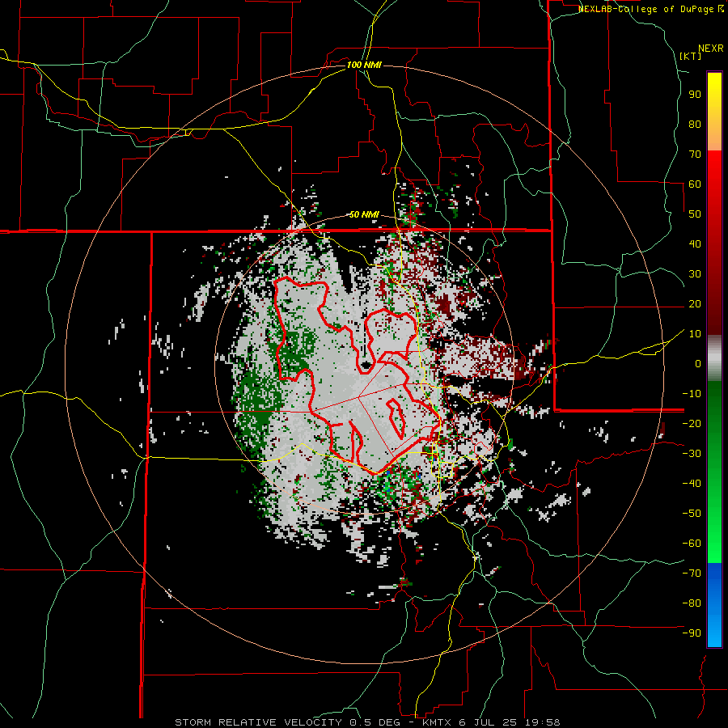Click the 6 JUL 25 date text
Screen dimensions: 728x728
(489, 722)
